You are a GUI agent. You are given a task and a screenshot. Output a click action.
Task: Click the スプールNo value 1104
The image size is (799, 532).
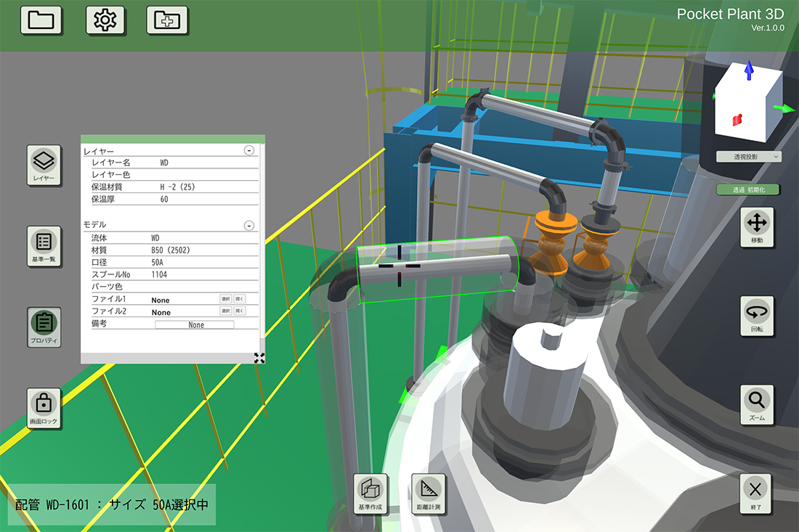click(x=159, y=274)
